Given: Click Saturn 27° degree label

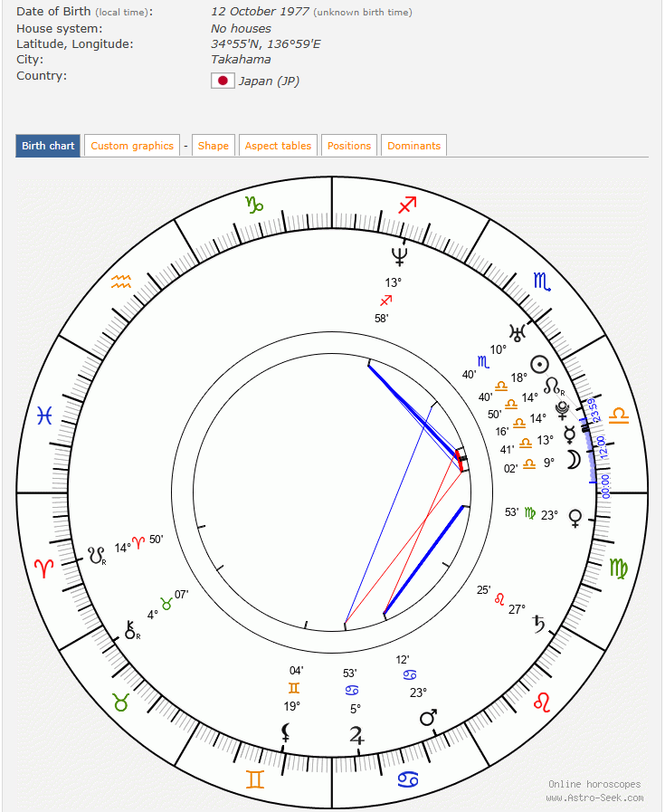Looking at the screenshot, I should point(517,609).
